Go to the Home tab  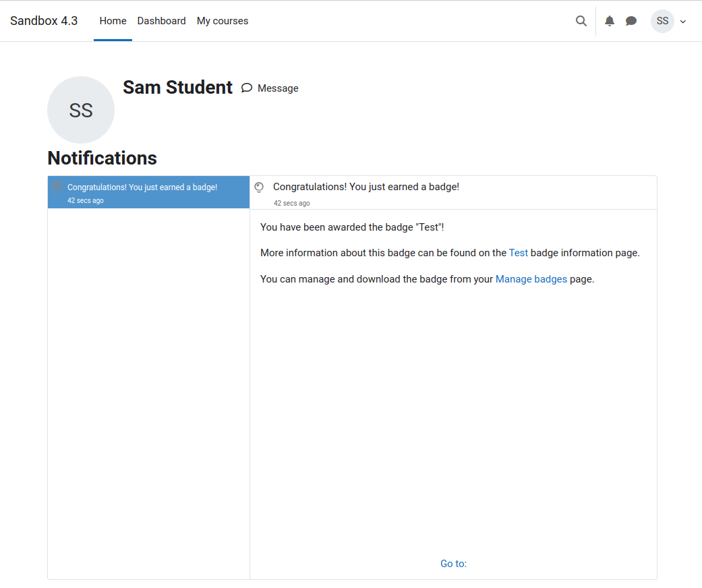(113, 21)
